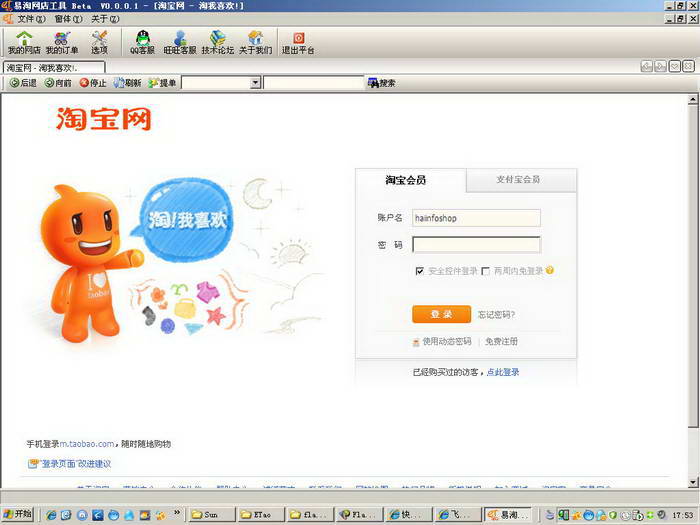
Task: Click next-tab arrow in tab bar
Action: coord(660,67)
